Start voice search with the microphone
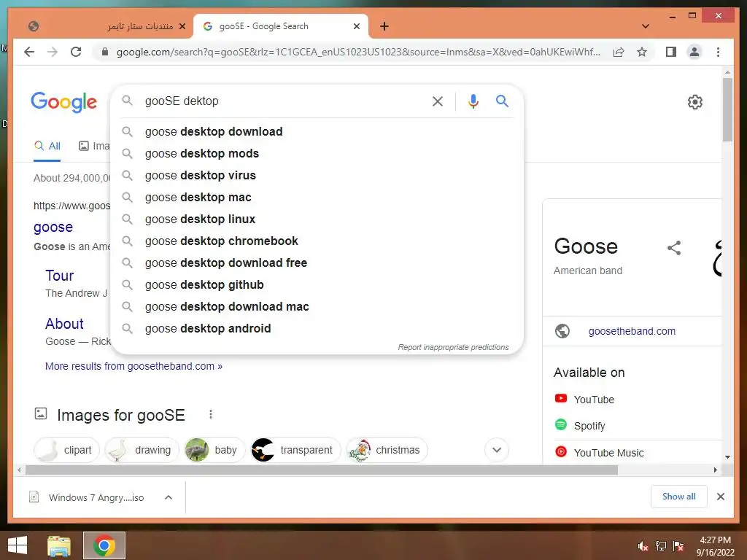747x560 pixels. pyautogui.click(x=473, y=101)
